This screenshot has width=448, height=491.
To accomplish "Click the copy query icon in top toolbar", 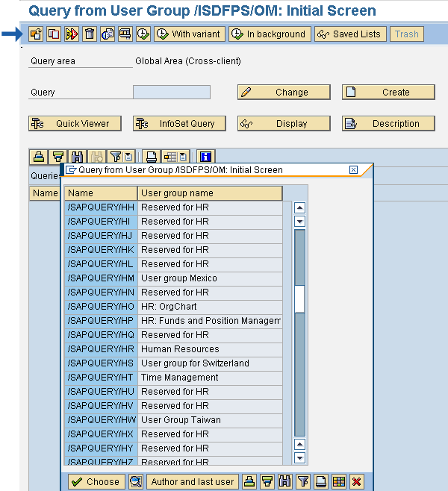I will 54,34.
